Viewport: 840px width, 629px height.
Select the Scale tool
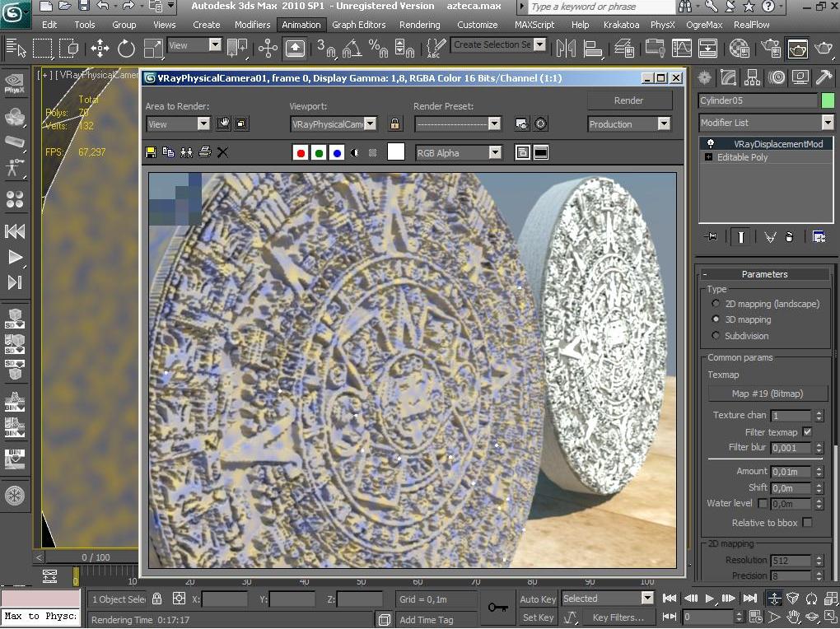(x=152, y=49)
